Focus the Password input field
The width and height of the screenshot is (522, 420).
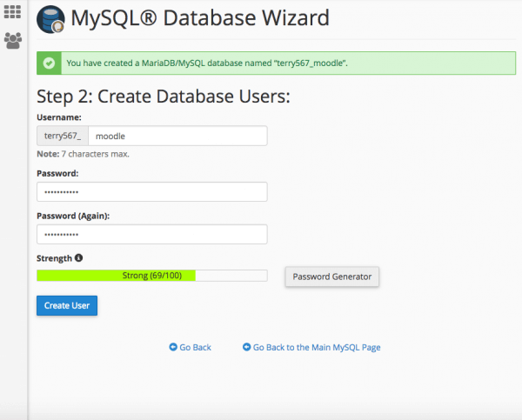click(x=151, y=191)
